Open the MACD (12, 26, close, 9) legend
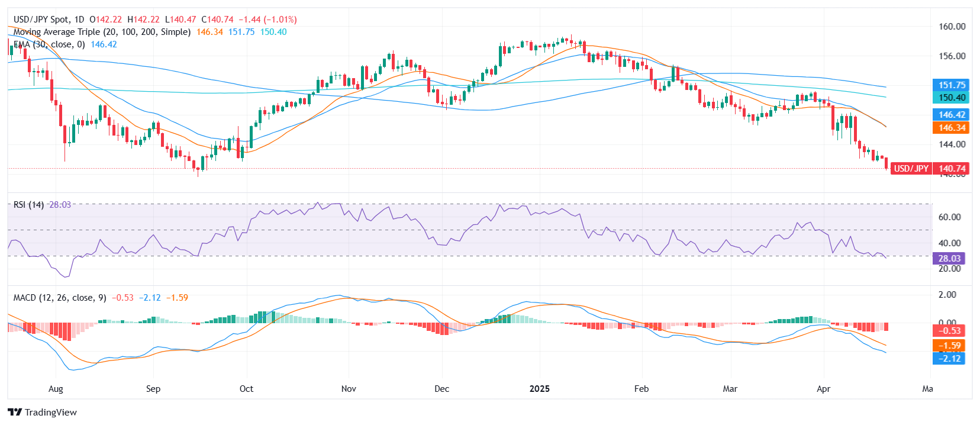980x425 pixels. click(x=60, y=298)
